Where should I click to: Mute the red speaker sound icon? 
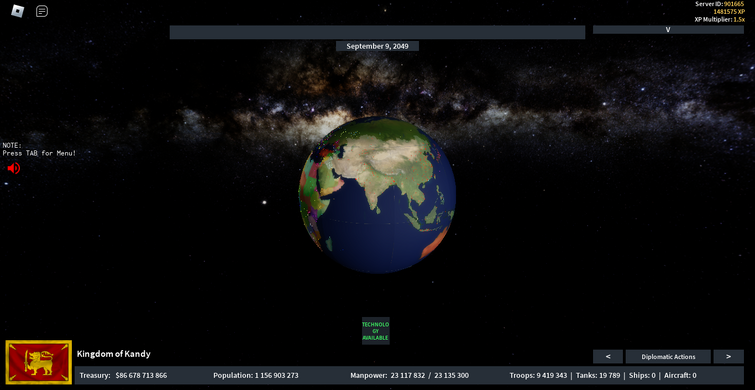[13, 168]
